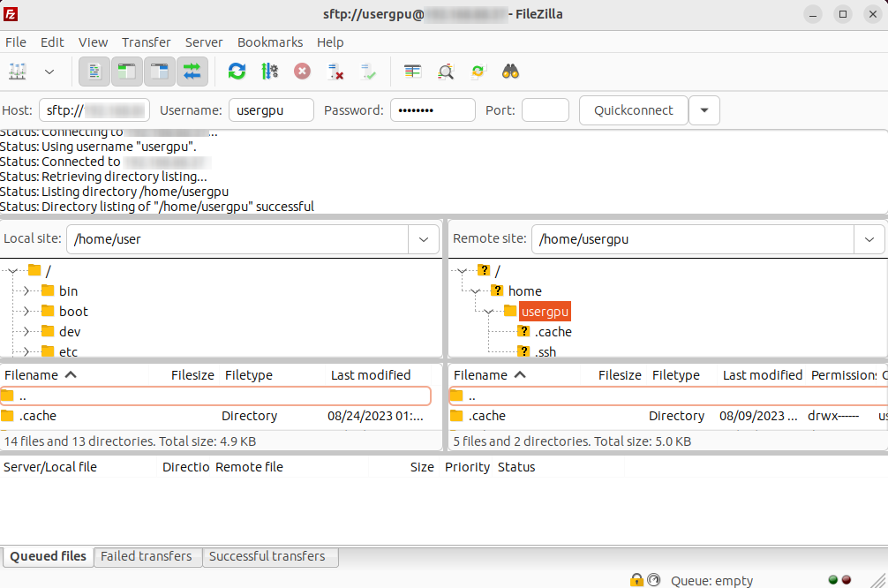Select .ssh folder in remote tree
888x588 pixels.
546,351
